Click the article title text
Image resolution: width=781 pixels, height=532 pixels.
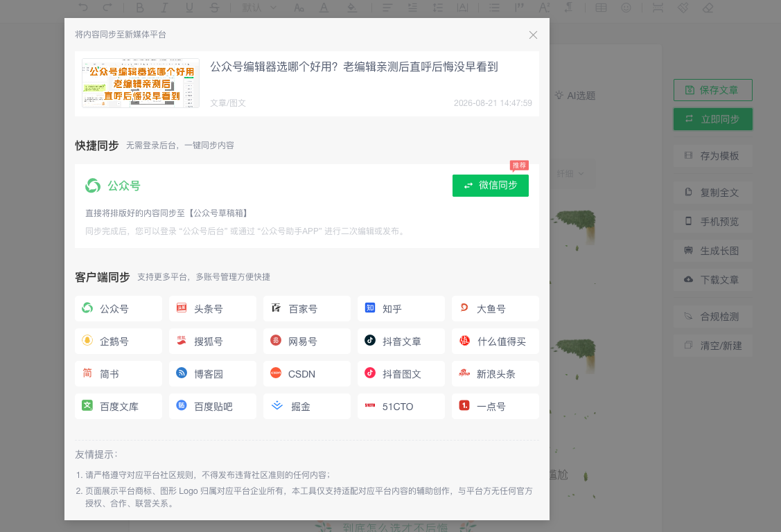[x=353, y=66]
